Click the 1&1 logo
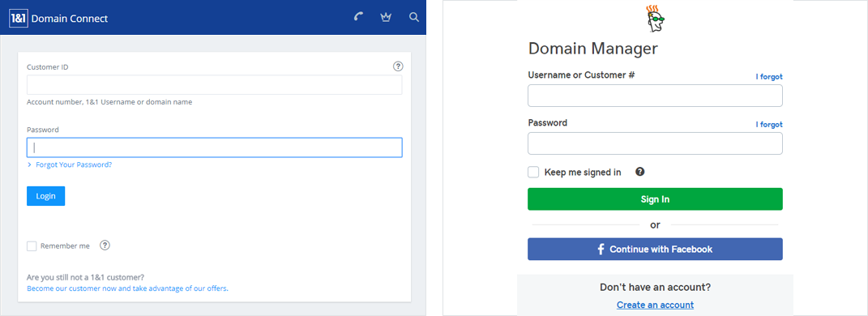 pos(19,19)
